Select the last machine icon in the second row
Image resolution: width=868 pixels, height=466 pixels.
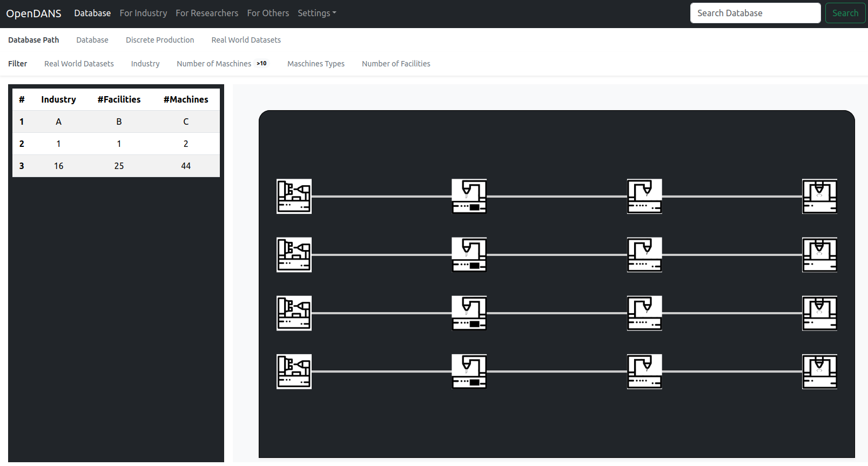(819, 255)
